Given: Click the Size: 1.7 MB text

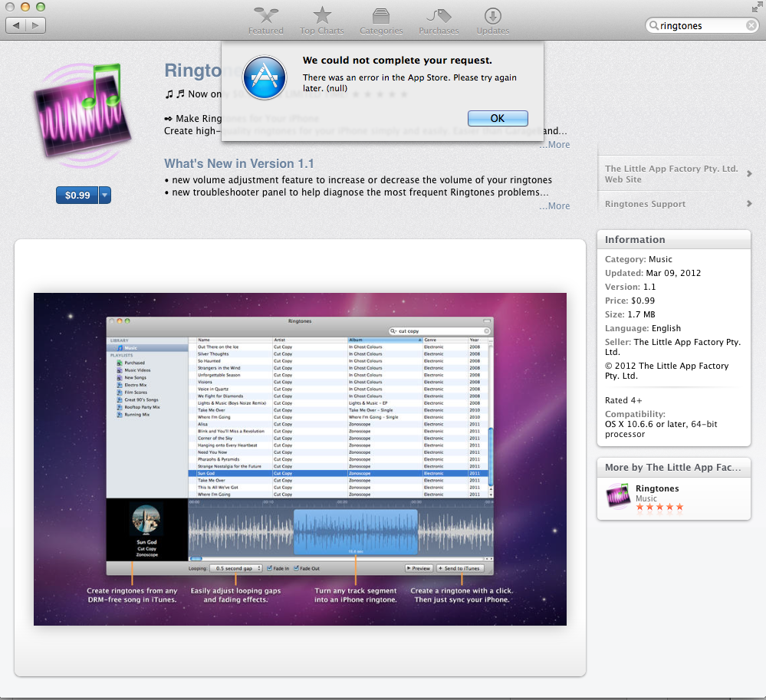Looking at the screenshot, I should (x=630, y=314).
